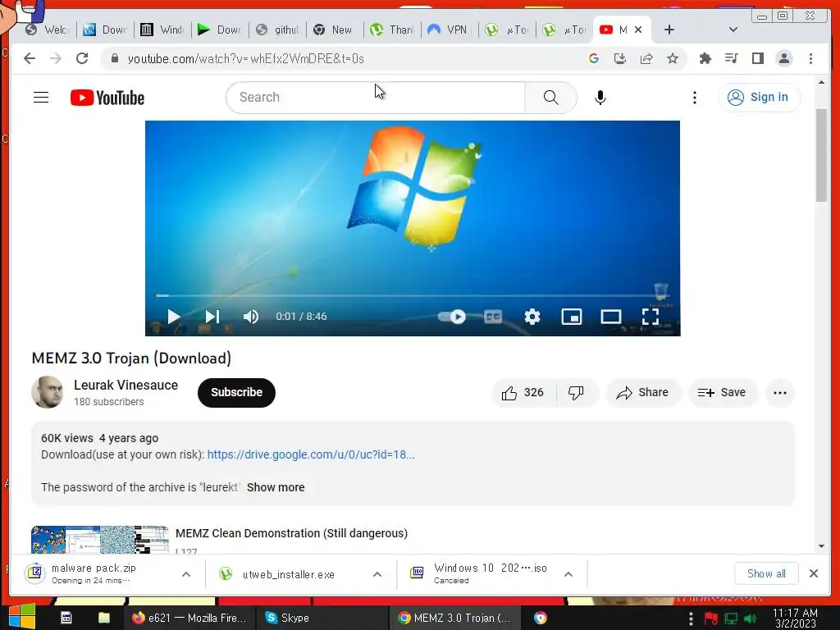Screen dimensions: 840x630
Task: Switch to the Welc tab
Action: click(x=48, y=30)
